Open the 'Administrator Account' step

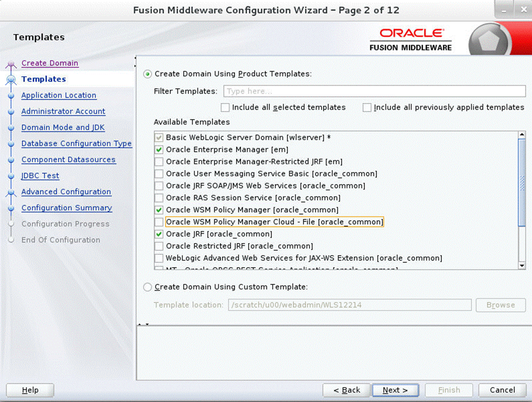click(x=63, y=111)
